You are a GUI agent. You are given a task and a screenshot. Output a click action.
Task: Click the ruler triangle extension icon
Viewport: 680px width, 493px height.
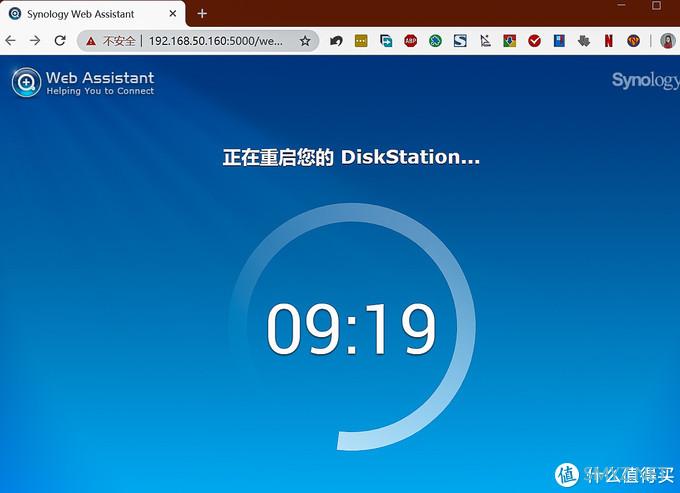click(485, 41)
